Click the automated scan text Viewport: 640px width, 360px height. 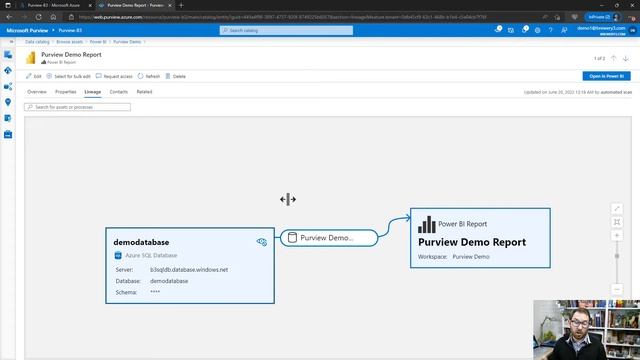(x=616, y=92)
